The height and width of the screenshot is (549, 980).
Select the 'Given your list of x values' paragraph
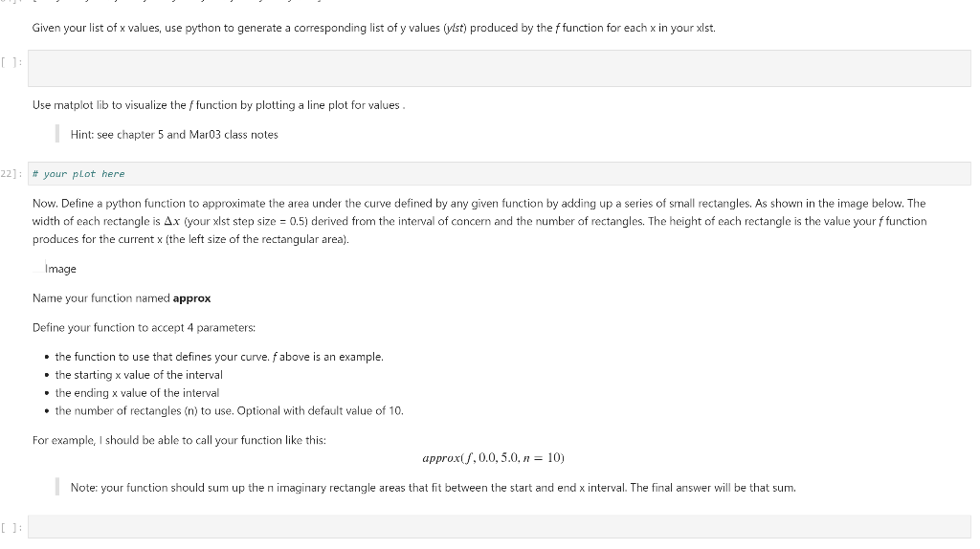click(373, 28)
